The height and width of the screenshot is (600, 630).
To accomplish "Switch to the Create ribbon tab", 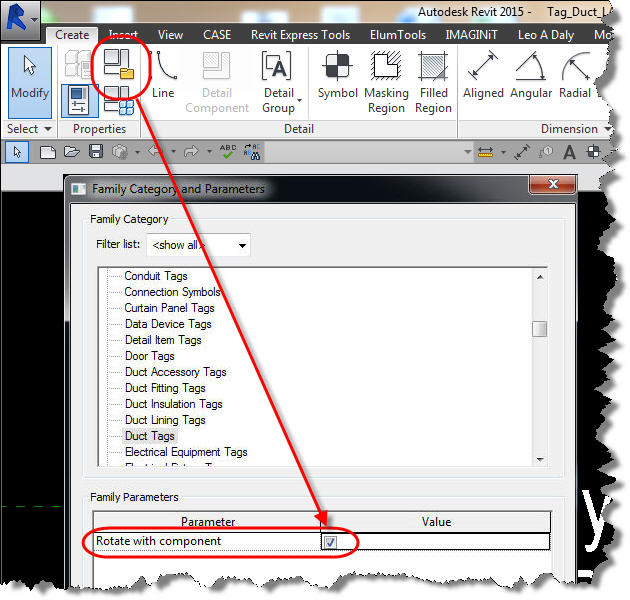I will click(x=72, y=35).
